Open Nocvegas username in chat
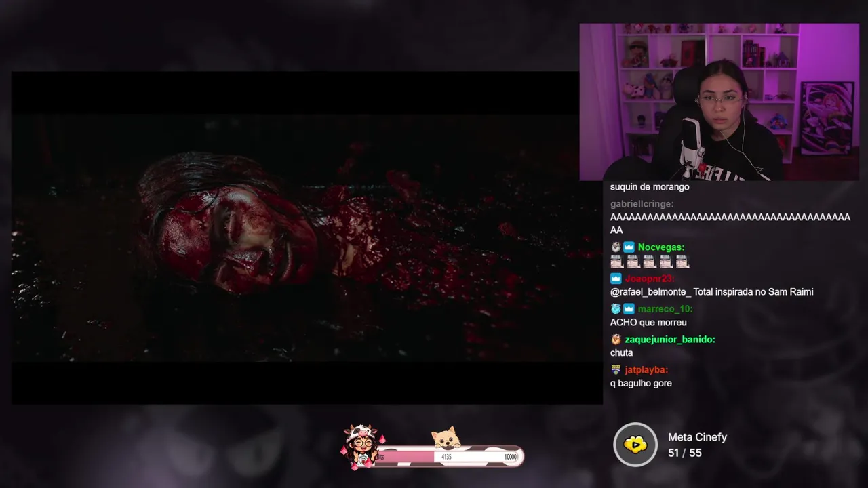 click(x=661, y=247)
